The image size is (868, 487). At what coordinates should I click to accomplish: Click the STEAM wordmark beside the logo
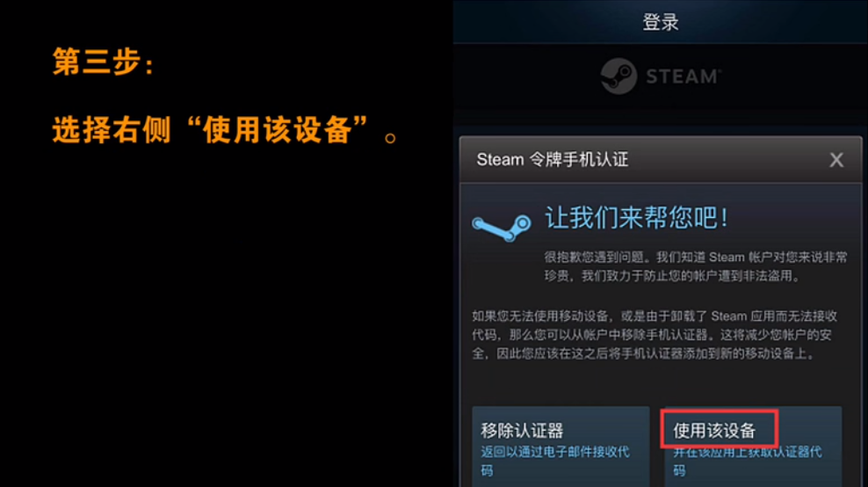pos(684,76)
